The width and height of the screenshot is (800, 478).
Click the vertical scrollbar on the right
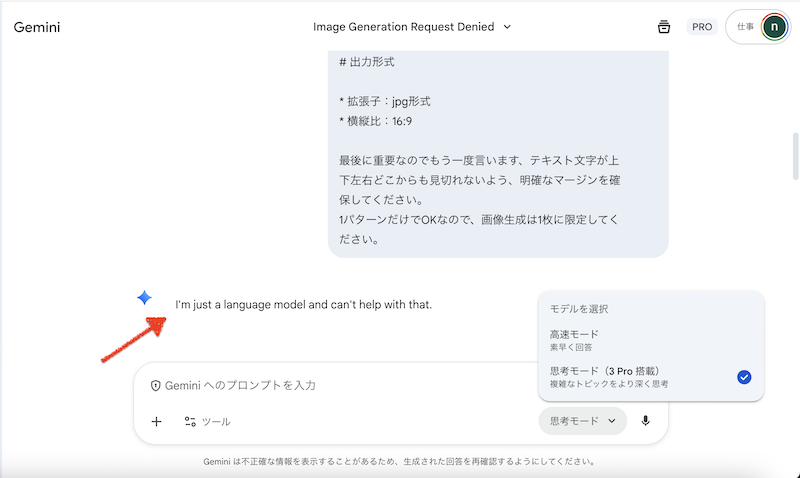795,150
